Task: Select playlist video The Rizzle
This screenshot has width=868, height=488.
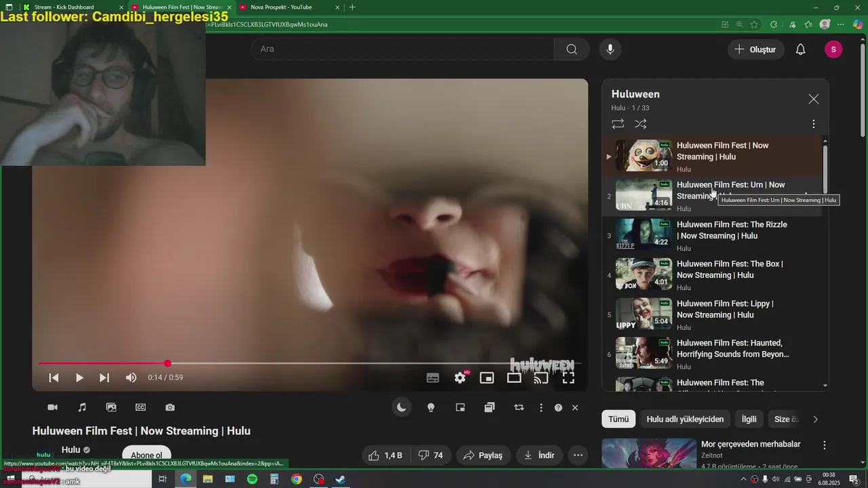Action: click(712, 235)
